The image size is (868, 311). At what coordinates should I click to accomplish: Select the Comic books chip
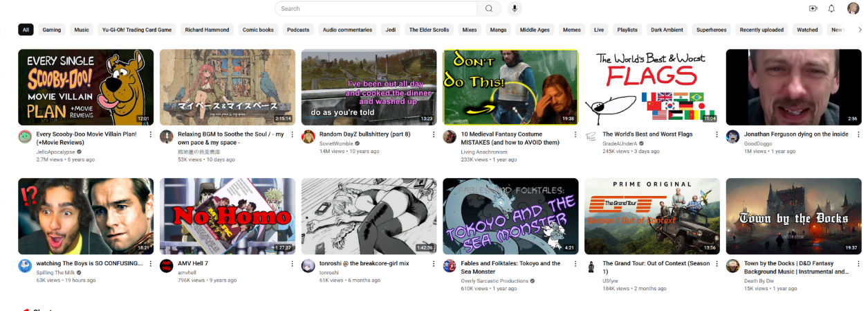point(258,30)
